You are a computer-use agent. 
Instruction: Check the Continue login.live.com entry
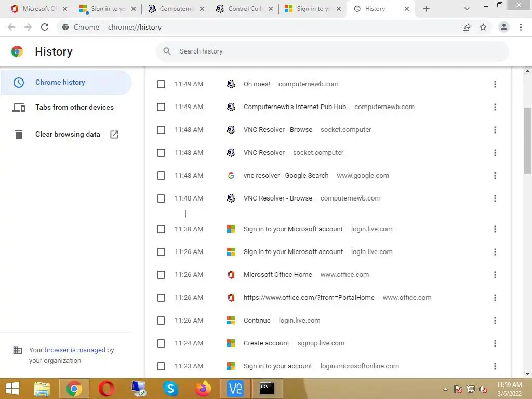tap(161, 321)
